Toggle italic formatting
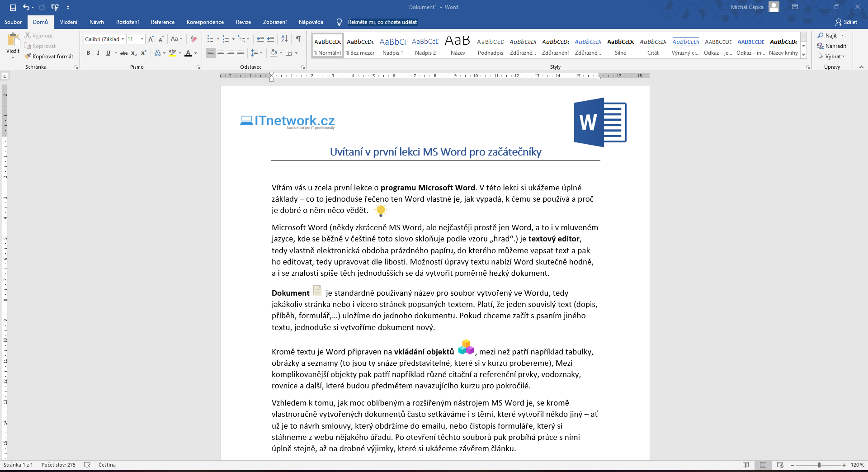The image size is (868, 472). [x=98, y=53]
